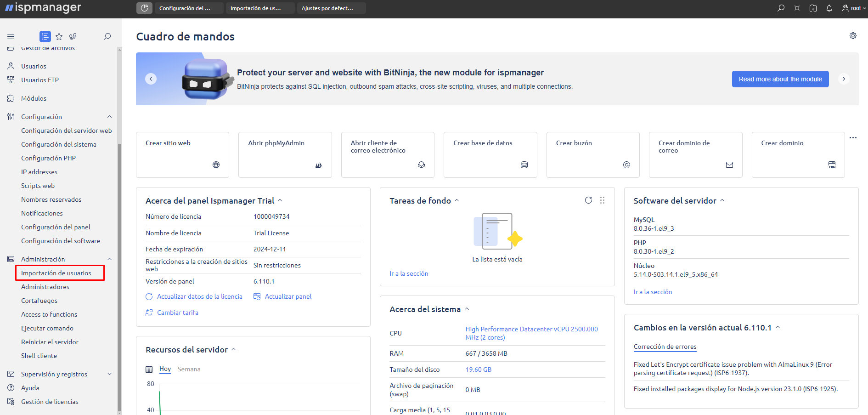Open Crear base de datos card
The height and width of the screenshot is (415, 868).
click(490, 155)
